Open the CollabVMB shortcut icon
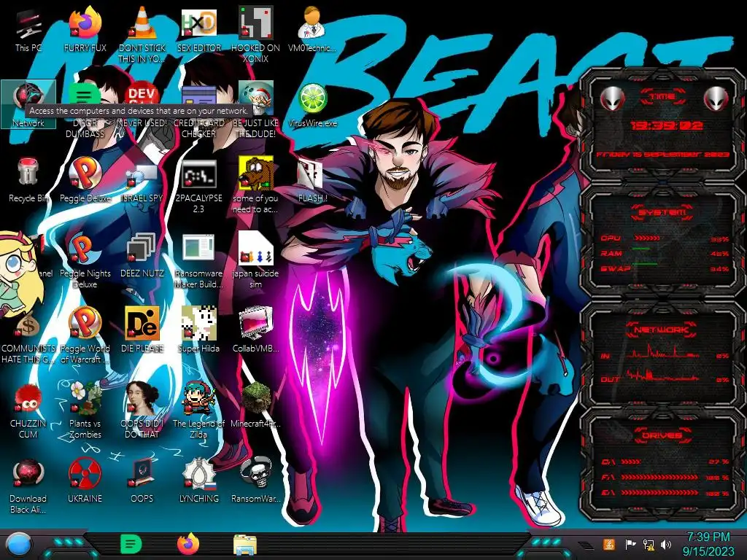This screenshot has height=560, width=747. [x=256, y=330]
